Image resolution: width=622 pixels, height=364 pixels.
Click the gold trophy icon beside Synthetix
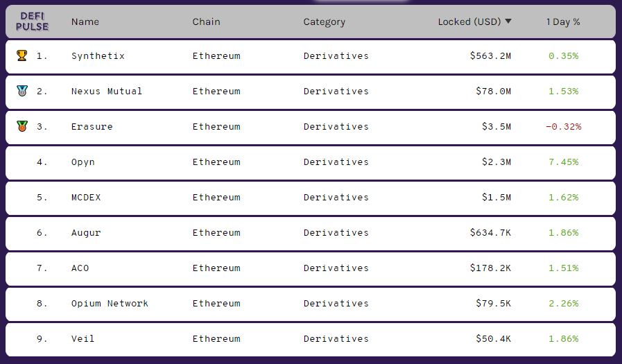coord(21,55)
